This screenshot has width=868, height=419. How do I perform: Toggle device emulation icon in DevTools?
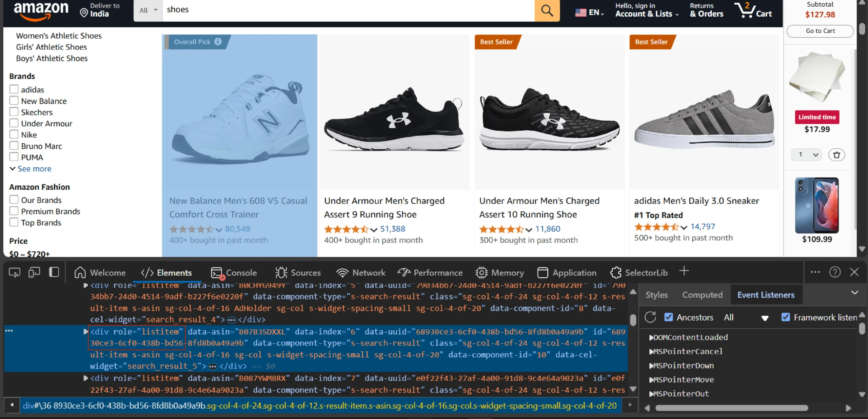[34, 272]
